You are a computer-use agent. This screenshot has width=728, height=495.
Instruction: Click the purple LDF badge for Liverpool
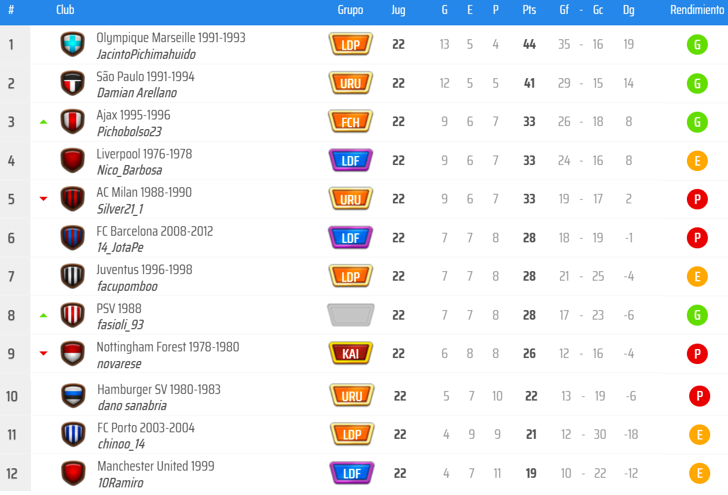350,160
